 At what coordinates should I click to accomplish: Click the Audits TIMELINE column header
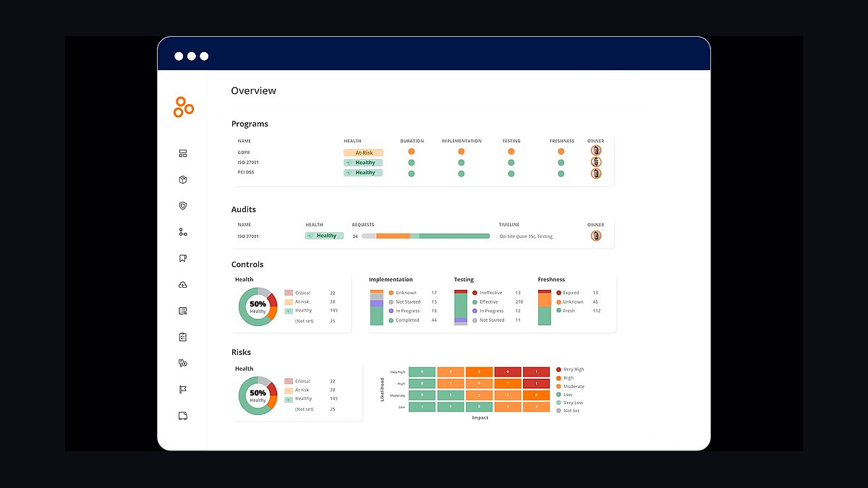coord(509,225)
